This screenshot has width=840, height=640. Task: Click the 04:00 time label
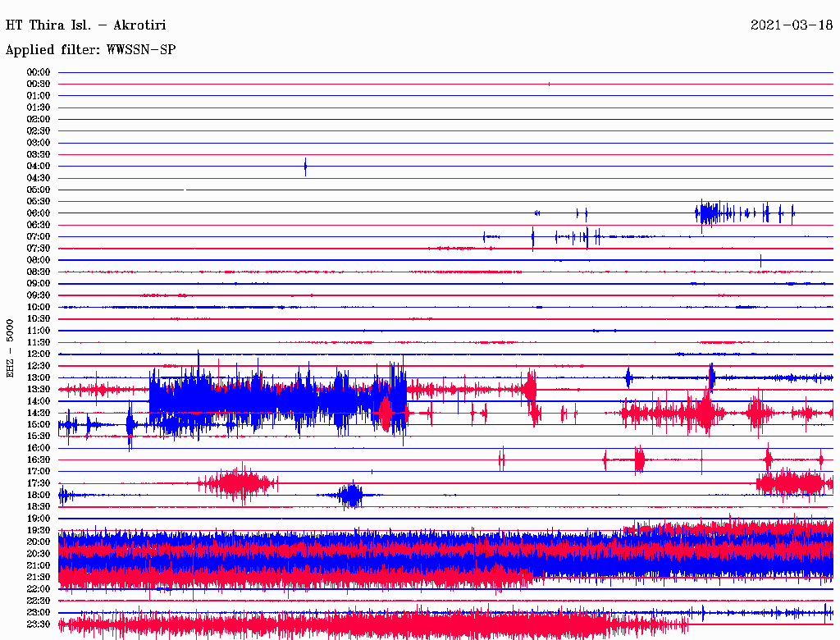click(x=39, y=167)
